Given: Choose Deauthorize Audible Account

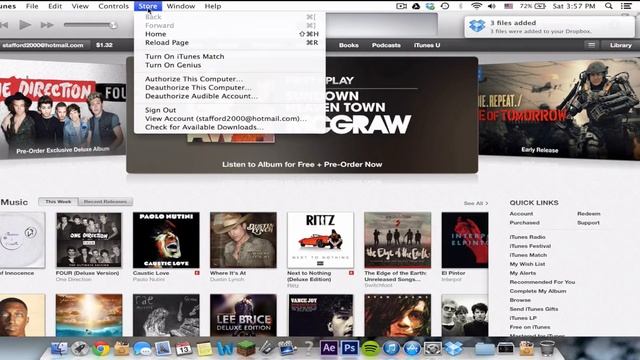Looking at the screenshot, I should point(230,96).
